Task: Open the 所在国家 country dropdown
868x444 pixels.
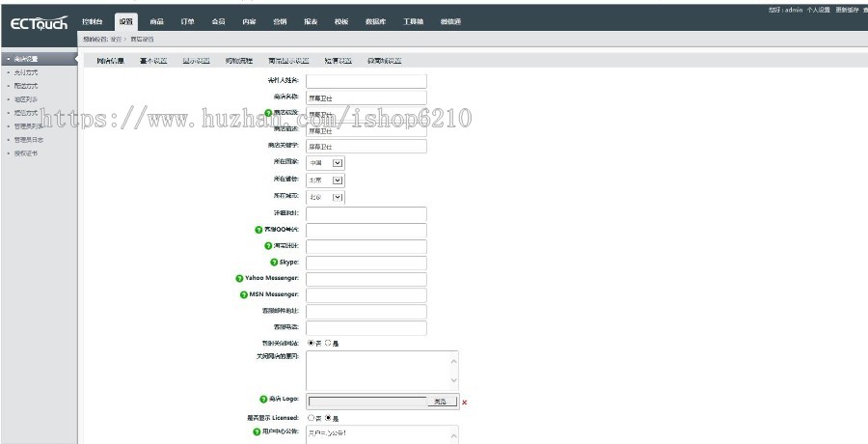Action: tap(326, 163)
